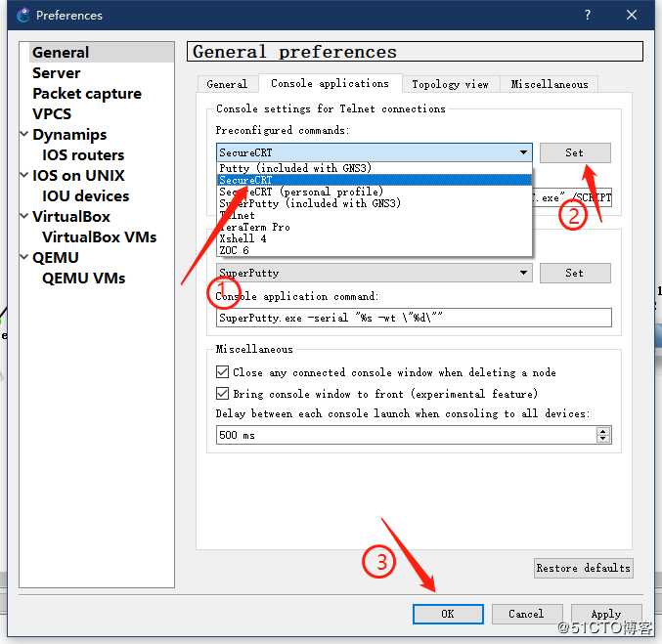The image size is (662, 644).
Task: Open IOS routers settings
Action: (83, 154)
